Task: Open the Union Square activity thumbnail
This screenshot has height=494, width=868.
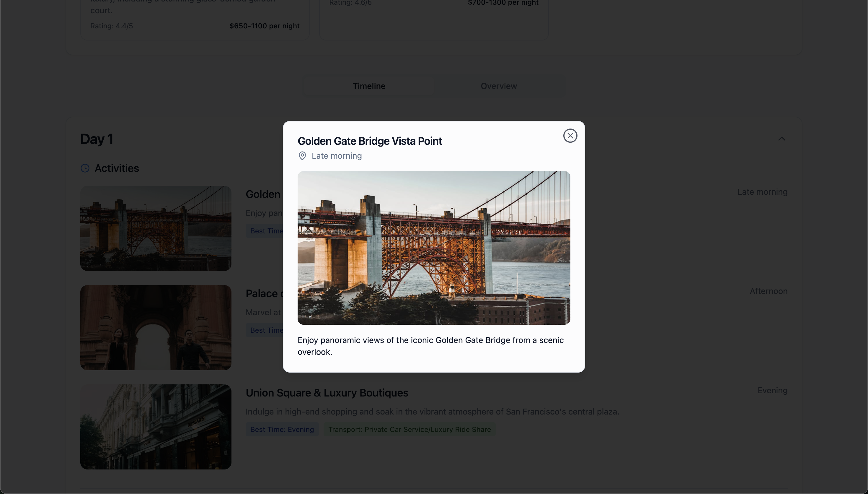Action: pyautogui.click(x=156, y=427)
